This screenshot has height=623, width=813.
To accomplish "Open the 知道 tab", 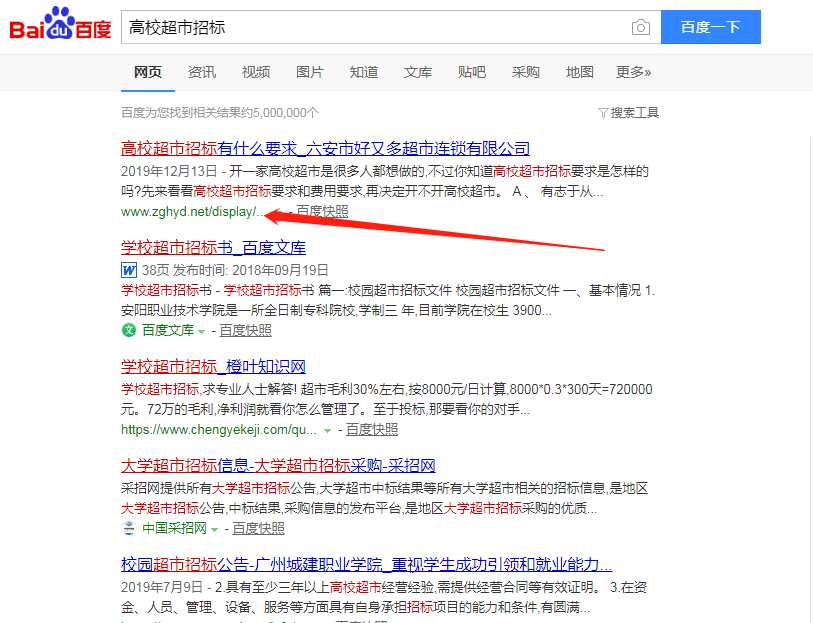I will (x=363, y=72).
